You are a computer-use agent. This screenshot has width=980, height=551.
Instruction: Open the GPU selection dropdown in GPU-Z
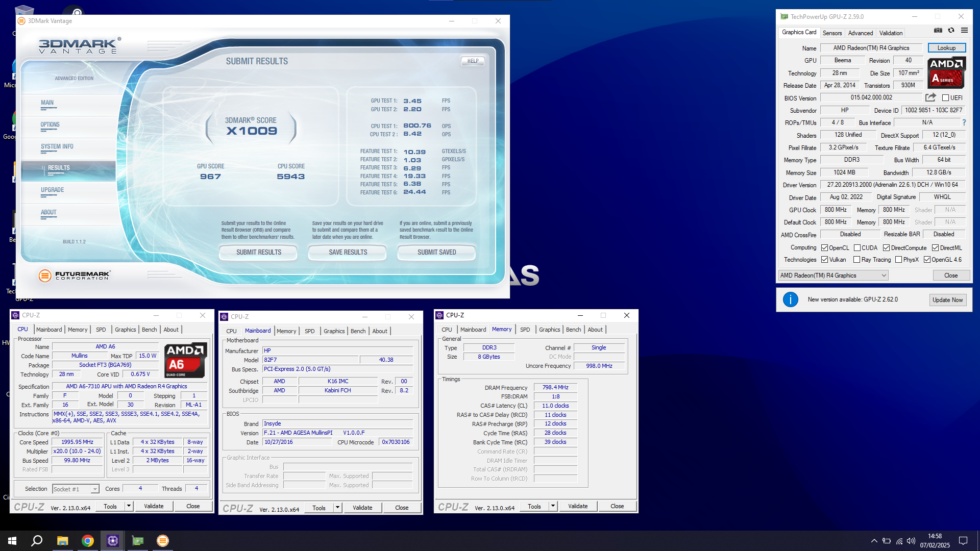point(833,275)
